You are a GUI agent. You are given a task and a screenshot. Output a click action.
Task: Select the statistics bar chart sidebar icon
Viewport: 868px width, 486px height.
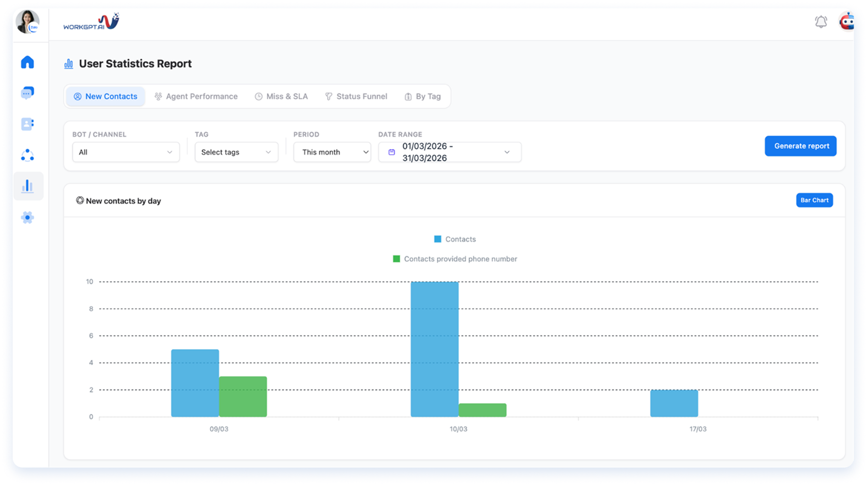pos(28,186)
